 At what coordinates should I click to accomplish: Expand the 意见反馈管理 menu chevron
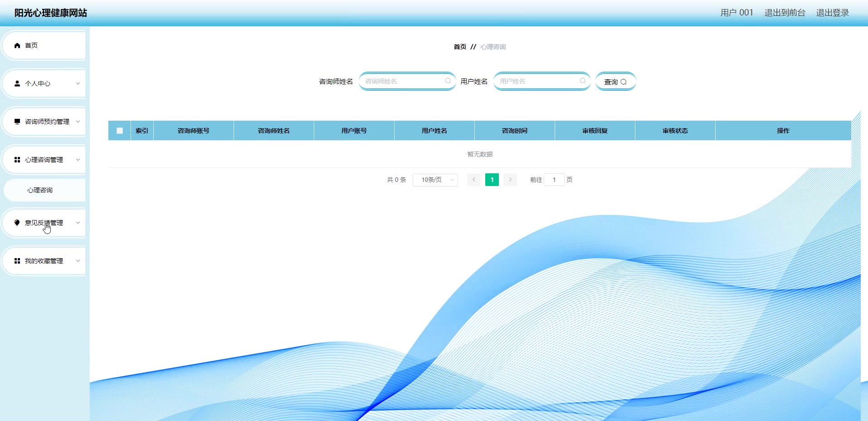[78, 223]
